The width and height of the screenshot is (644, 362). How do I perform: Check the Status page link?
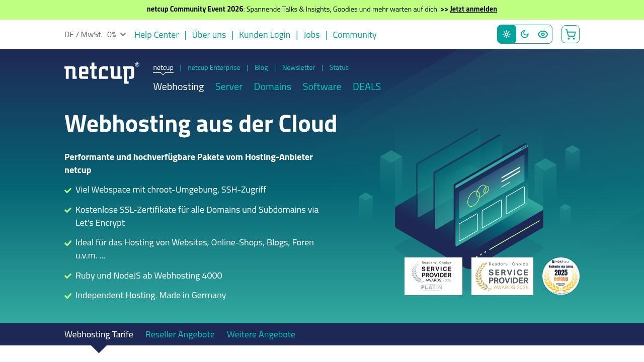[x=339, y=67]
